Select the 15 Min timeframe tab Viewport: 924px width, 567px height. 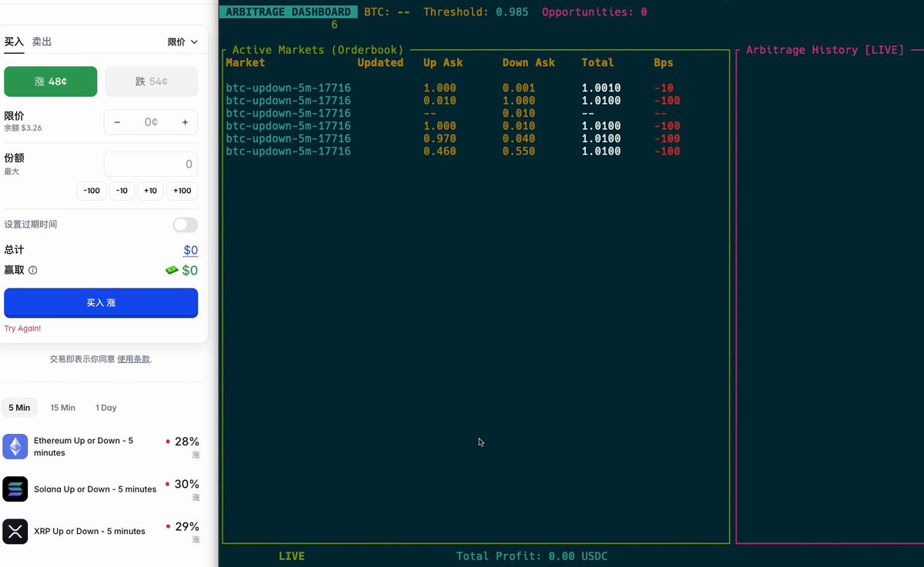click(x=63, y=408)
